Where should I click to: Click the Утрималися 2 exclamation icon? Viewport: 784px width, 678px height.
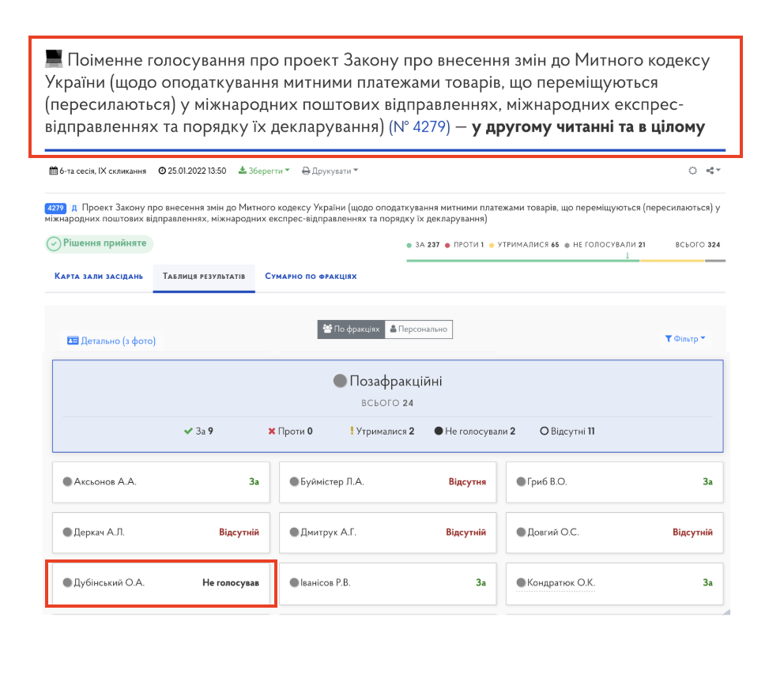click(x=352, y=431)
